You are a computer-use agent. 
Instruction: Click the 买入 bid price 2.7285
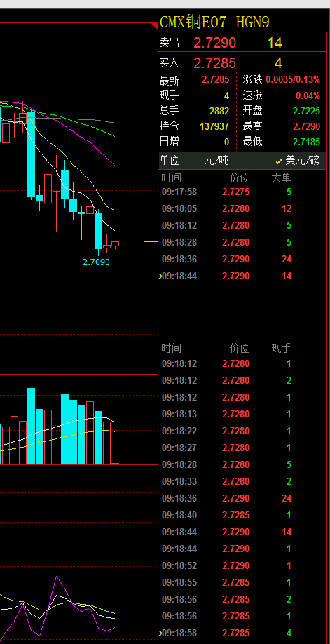tap(214, 63)
